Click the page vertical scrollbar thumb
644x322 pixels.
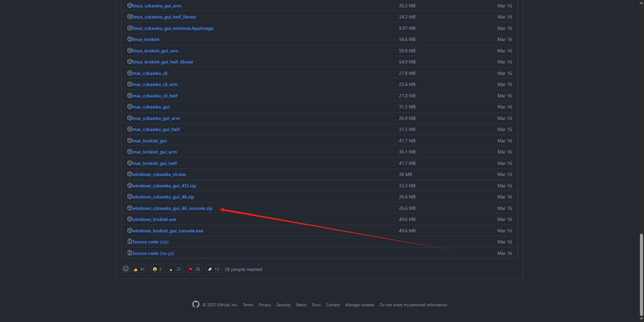(641, 275)
